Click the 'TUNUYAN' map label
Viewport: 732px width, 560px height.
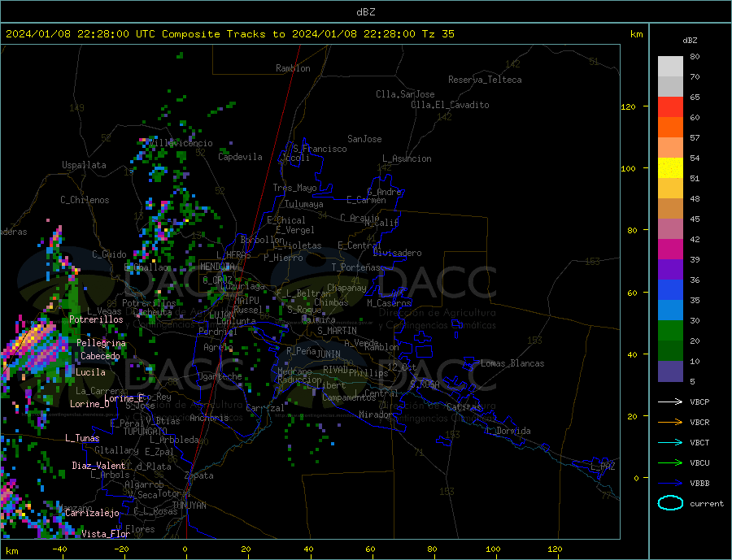tap(189, 506)
